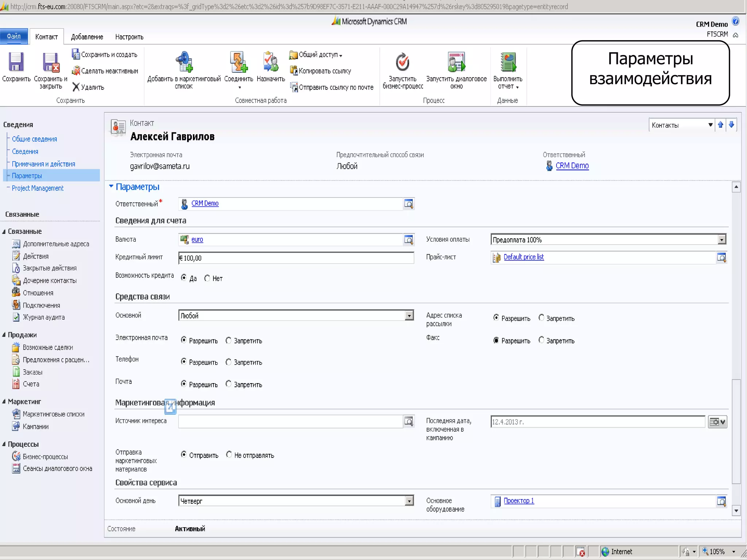747x560 pixels.
Task: Choose Не отправлять for marketing materials
Action: (x=229, y=455)
